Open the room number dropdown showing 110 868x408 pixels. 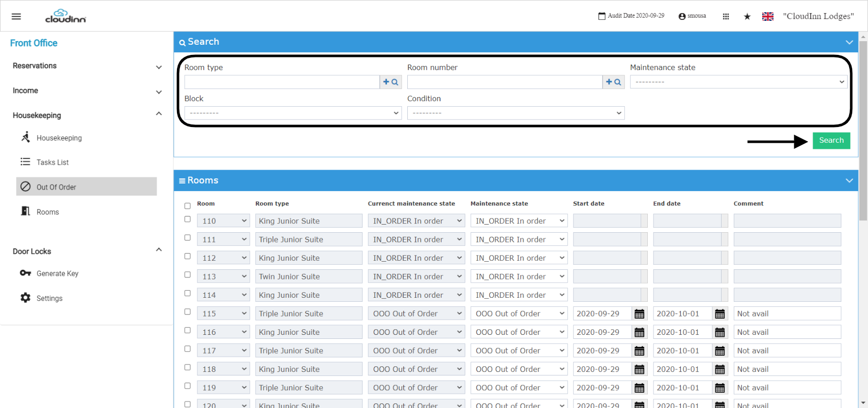click(223, 221)
